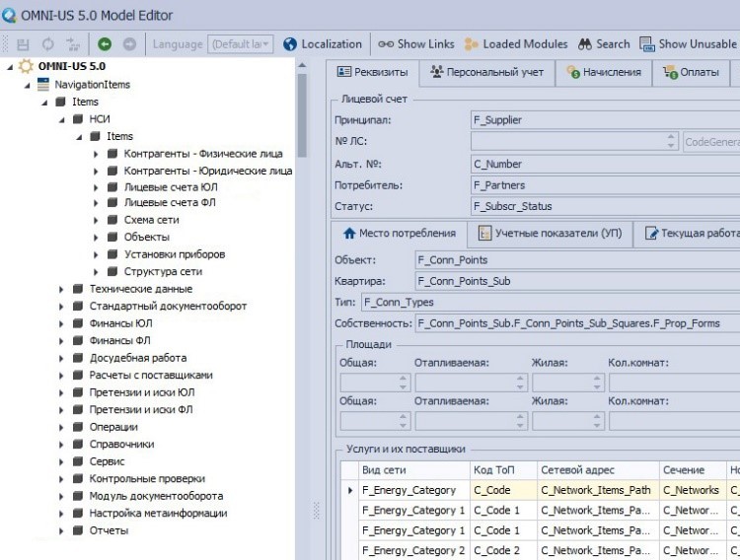Image resolution: width=740 pixels, height=560 pixels.
Task: Click the Save toolbar icon
Action: (23, 44)
